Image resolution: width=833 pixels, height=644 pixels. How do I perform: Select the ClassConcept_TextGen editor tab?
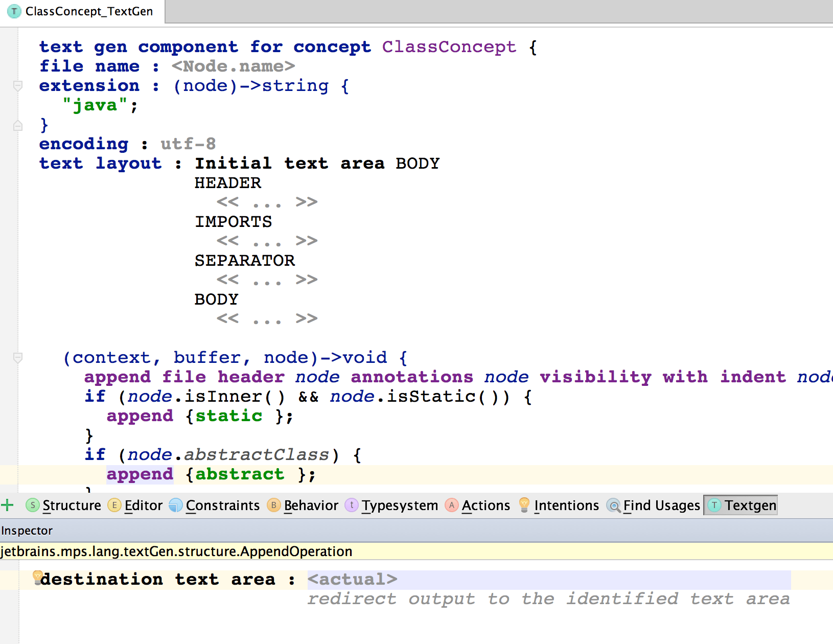pos(83,11)
